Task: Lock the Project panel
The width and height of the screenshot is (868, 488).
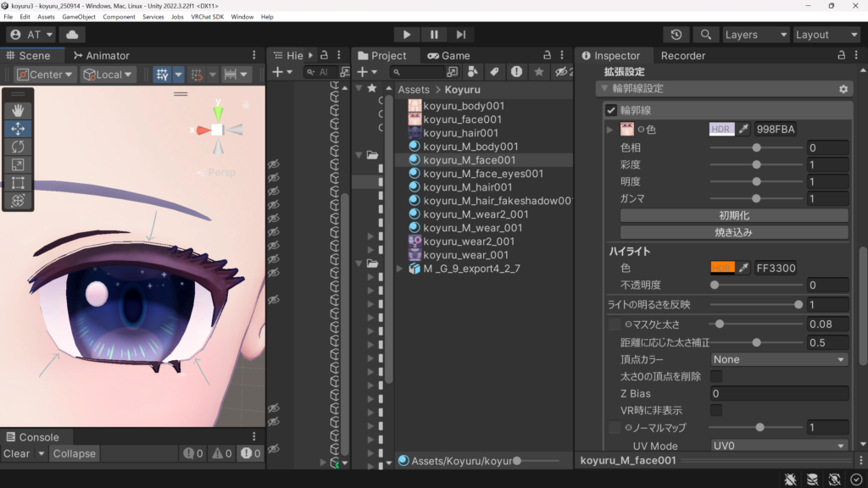Action: click(547, 55)
